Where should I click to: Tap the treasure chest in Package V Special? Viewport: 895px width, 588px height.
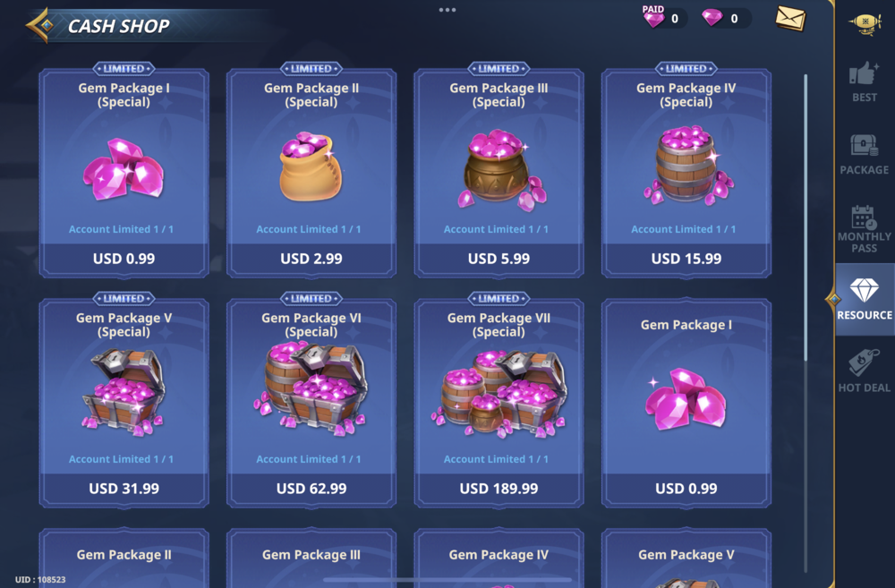click(x=124, y=391)
